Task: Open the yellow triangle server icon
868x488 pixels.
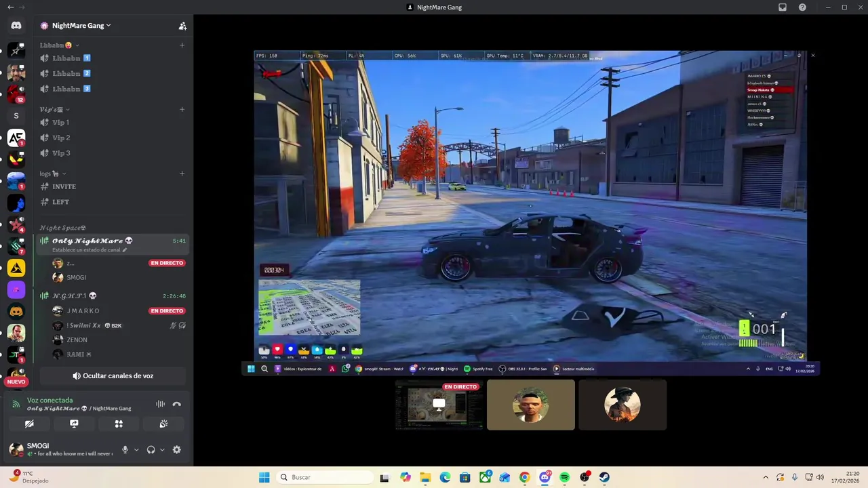Action: 16,268
